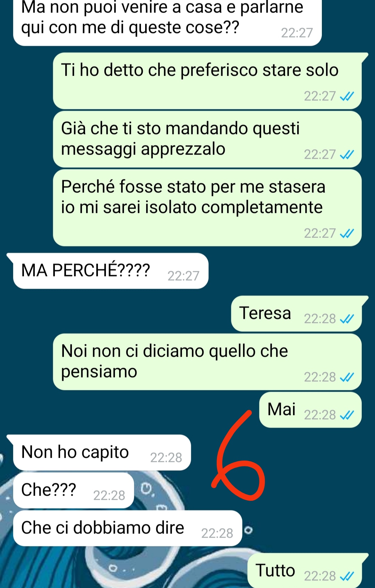The width and height of the screenshot is (375, 588).
Task: Tap the 'Non ho capito' received message
Action: [102, 453]
